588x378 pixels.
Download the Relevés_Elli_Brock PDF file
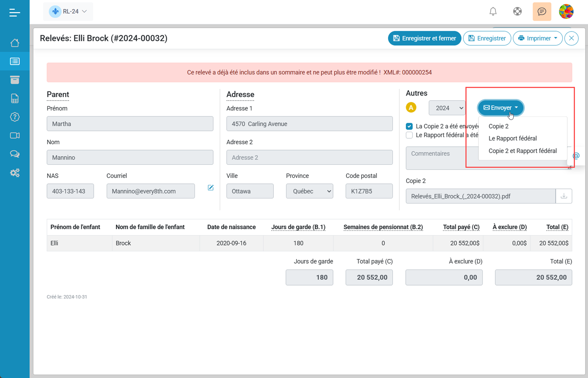[563, 196]
